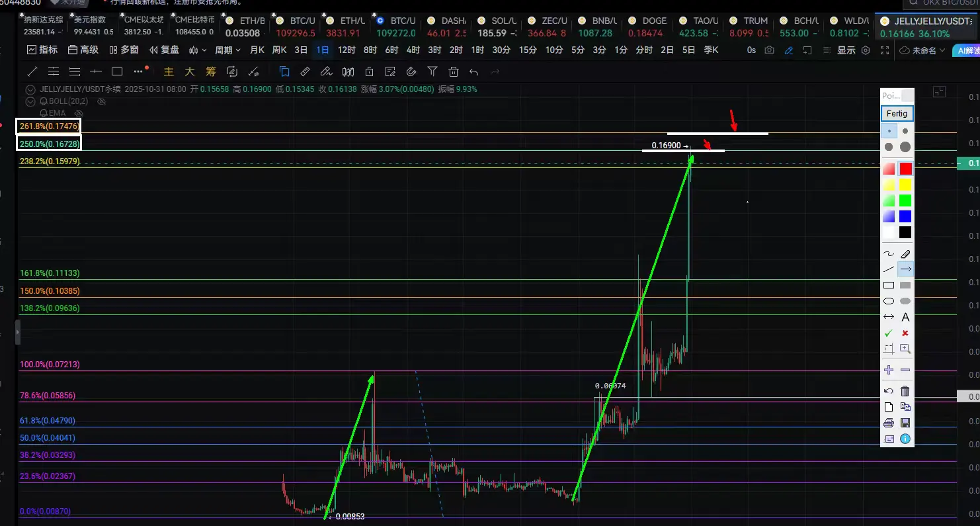The image size is (980, 526).
Task: Choose the smallest pen dot size
Action: [889, 131]
